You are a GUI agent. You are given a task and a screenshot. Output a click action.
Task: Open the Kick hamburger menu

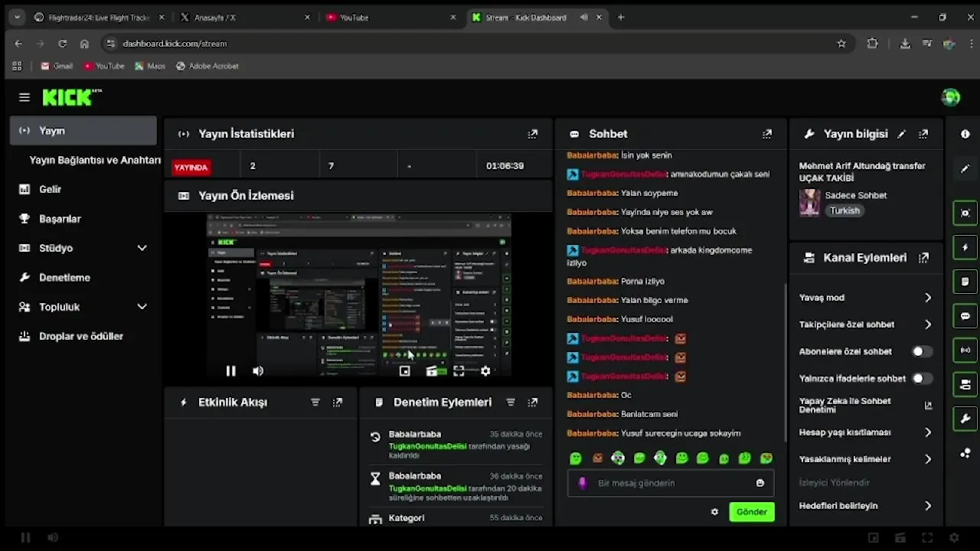point(24,97)
